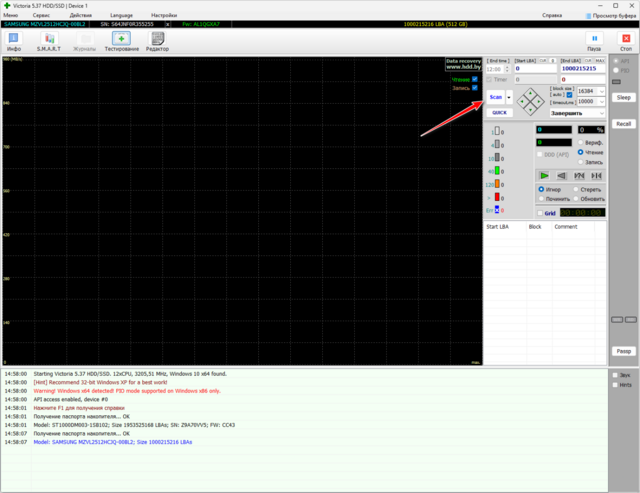This screenshot has width=640, height=493.
Task: Toggle the block size auto checkbox
Action: (569, 95)
